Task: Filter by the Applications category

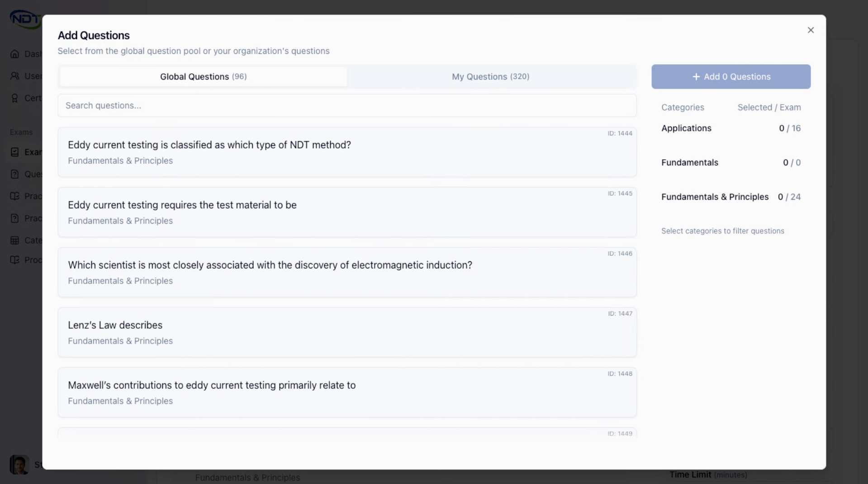Action: (x=731, y=128)
